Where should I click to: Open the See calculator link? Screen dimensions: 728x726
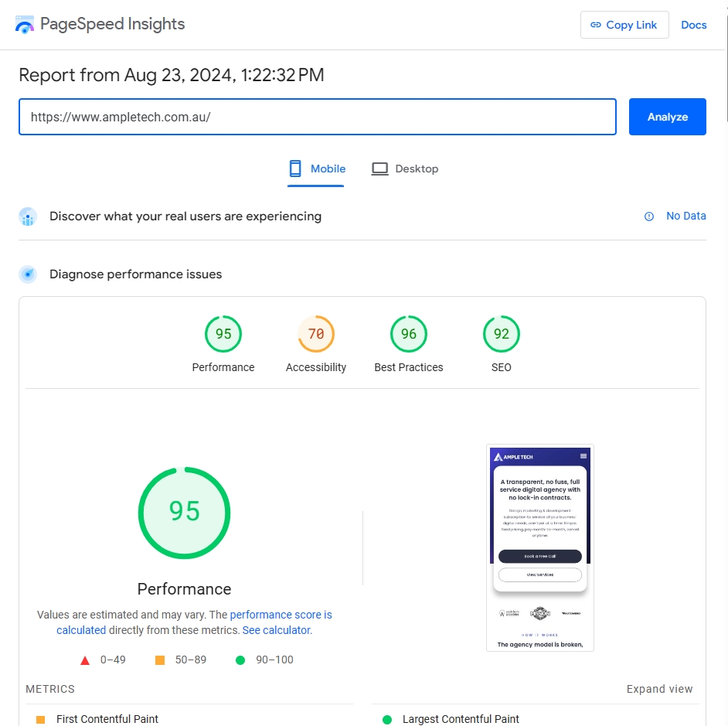coord(276,630)
